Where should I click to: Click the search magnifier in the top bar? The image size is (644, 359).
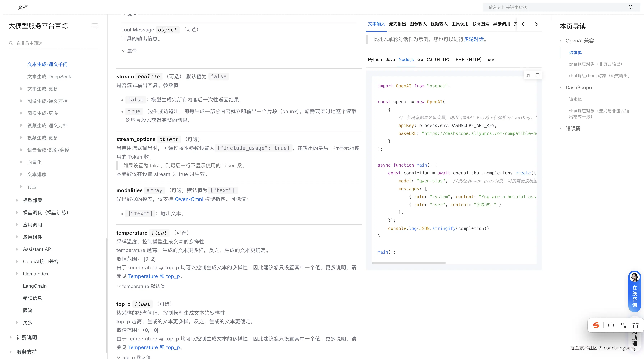click(x=630, y=7)
